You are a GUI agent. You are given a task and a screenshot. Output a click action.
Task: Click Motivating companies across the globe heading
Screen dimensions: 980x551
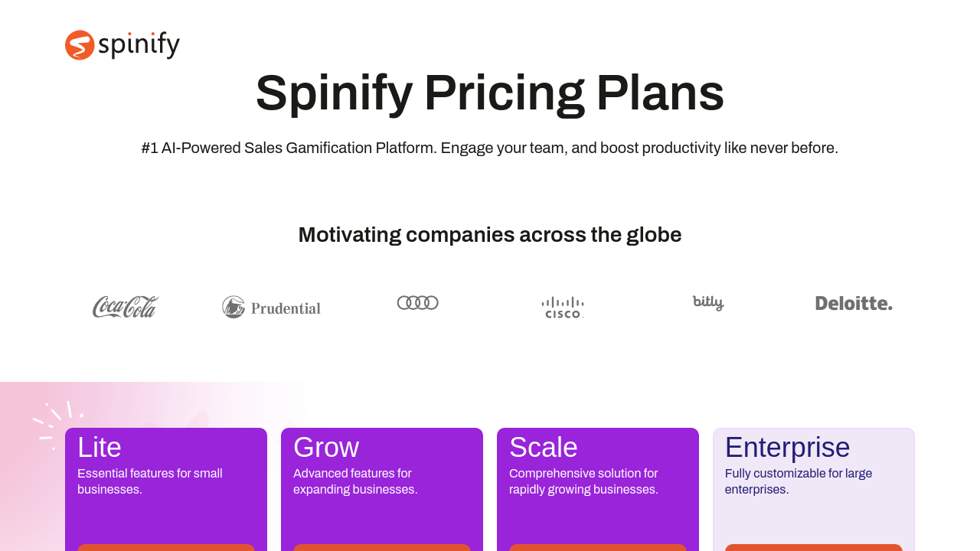click(x=490, y=235)
